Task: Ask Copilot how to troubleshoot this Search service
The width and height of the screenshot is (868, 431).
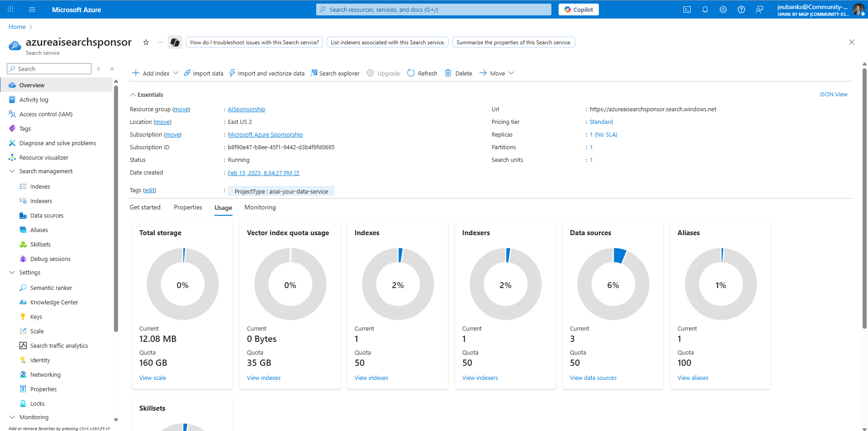Action: pyautogui.click(x=254, y=42)
